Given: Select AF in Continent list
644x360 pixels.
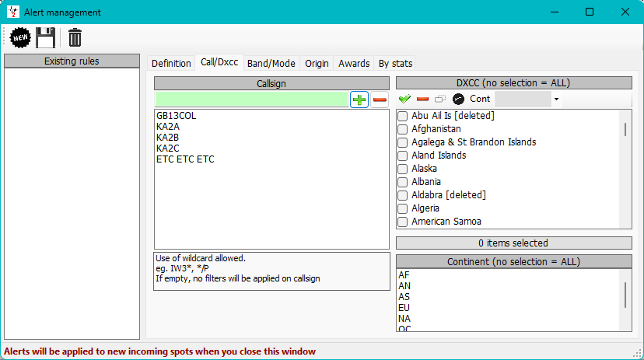Looking at the screenshot, I should coord(404,275).
